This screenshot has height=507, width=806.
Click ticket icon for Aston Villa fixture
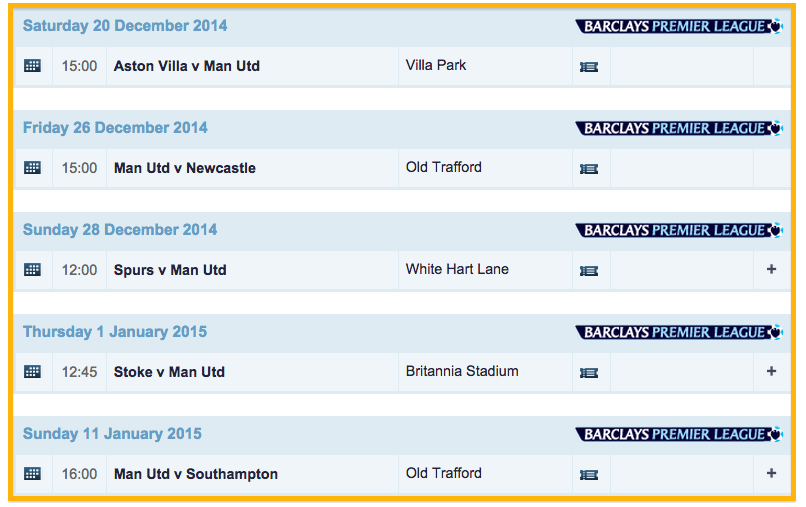589,67
